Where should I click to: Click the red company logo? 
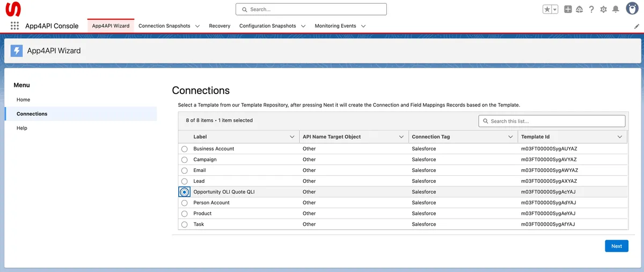pyautogui.click(x=13, y=9)
